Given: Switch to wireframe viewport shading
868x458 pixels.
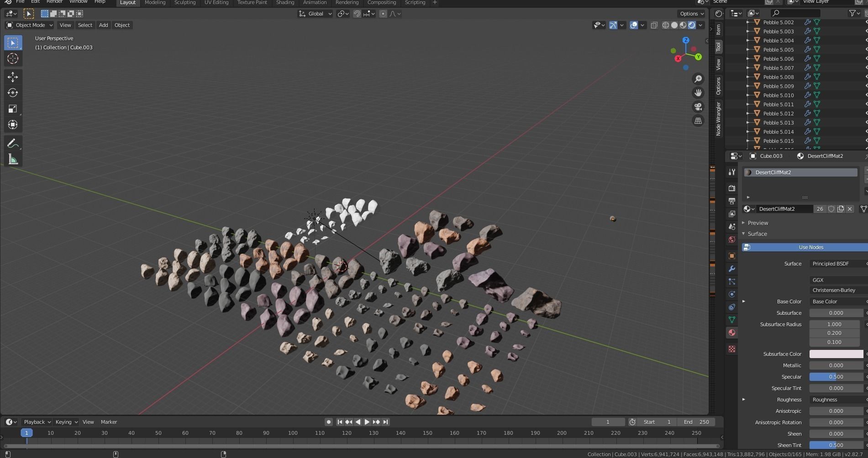Looking at the screenshot, I should click(x=666, y=25).
